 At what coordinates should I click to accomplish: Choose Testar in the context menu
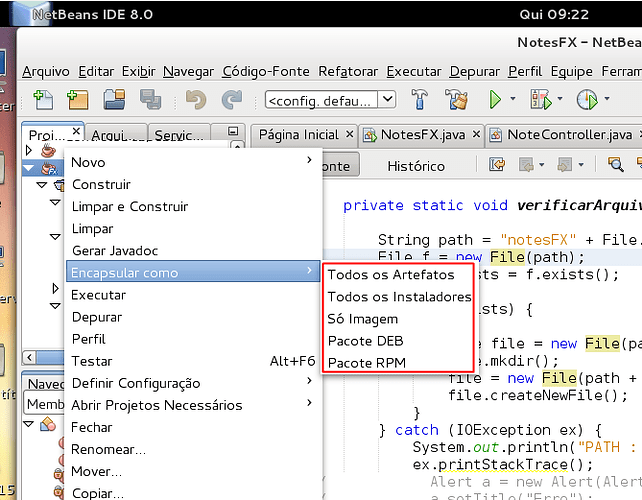[192, 361]
